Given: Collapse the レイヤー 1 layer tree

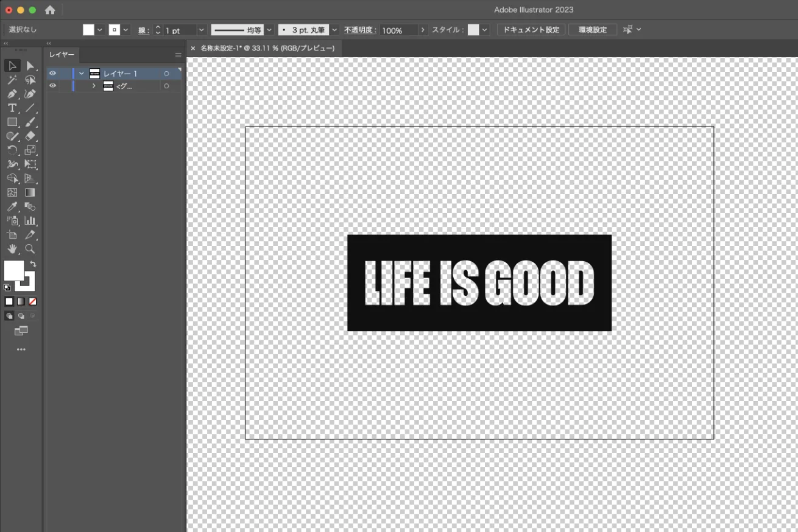Looking at the screenshot, I should coord(82,74).
